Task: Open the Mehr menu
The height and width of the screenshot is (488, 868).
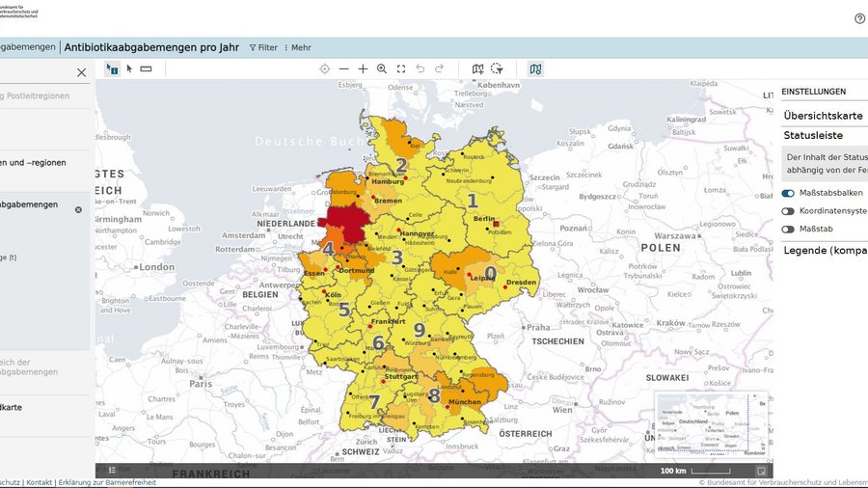Action: [298, 47]
